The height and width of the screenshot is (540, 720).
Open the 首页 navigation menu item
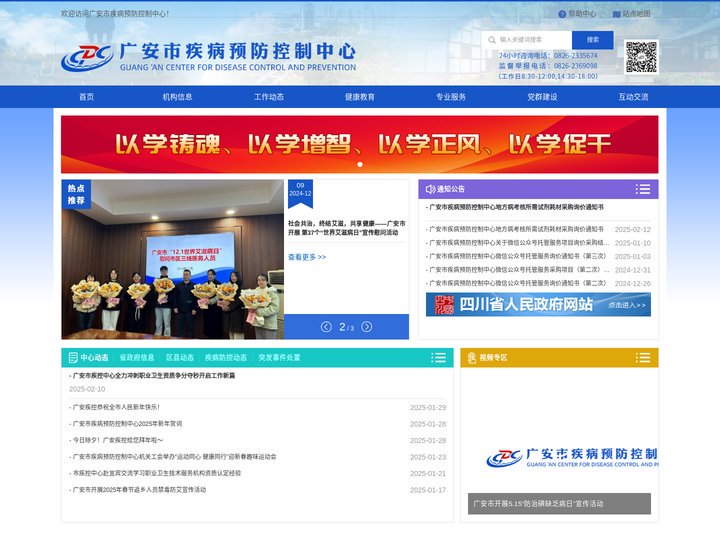[x=86, y=97]
